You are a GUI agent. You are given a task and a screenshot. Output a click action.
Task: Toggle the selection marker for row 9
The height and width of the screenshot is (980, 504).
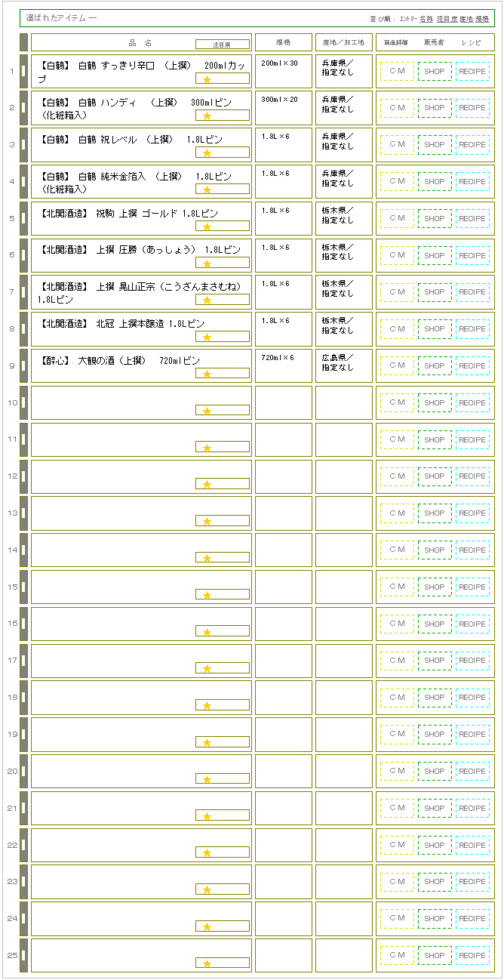pyautogui.click(x=23, y=366)
